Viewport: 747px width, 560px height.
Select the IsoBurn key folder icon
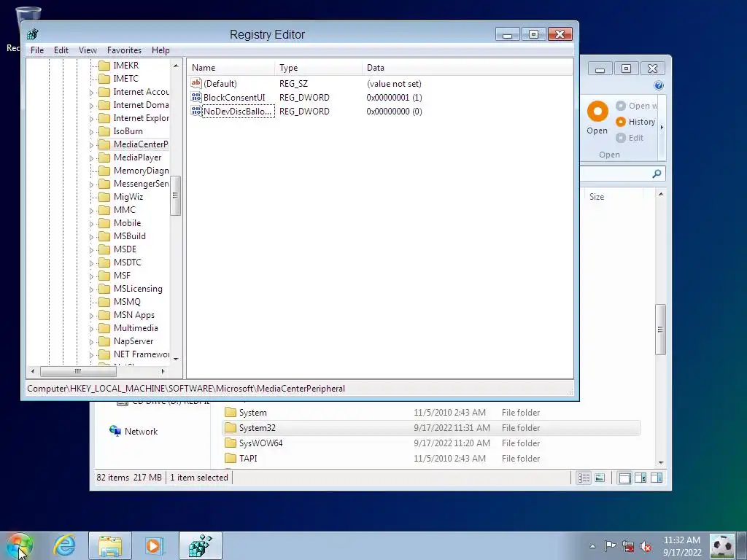click(104, 131)
